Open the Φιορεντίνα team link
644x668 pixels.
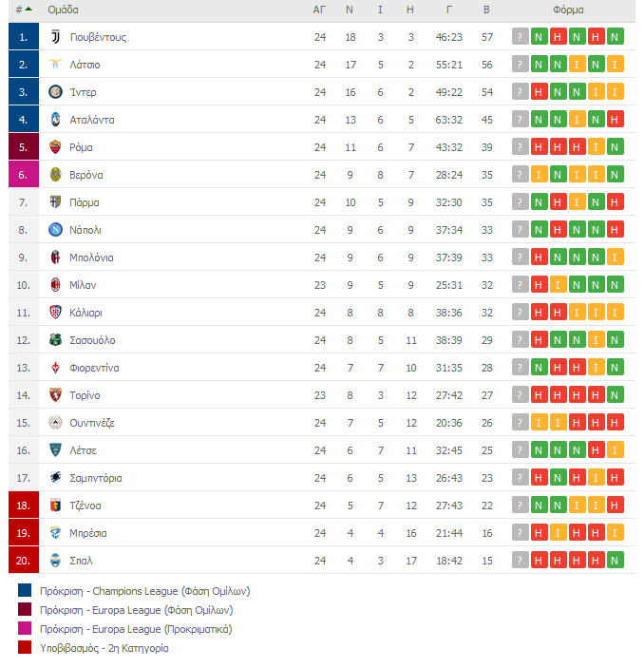pyautogui.click(x=94, y=368)
